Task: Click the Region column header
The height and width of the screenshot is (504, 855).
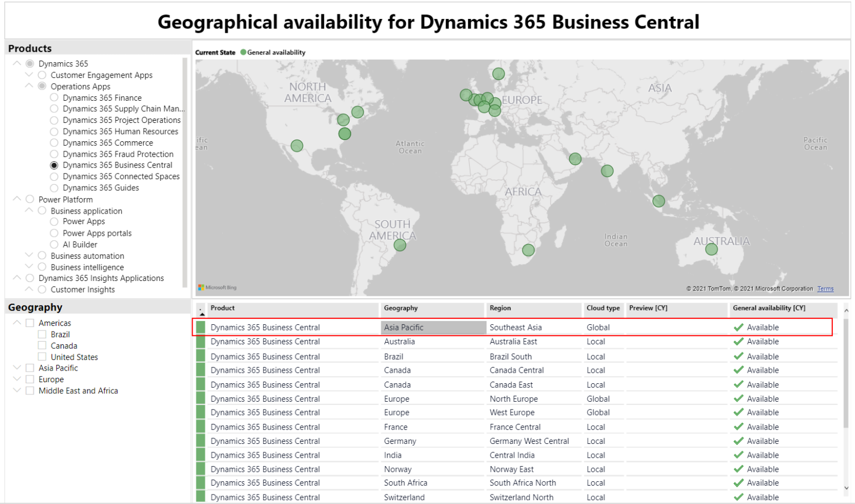Action: point(500,308)
